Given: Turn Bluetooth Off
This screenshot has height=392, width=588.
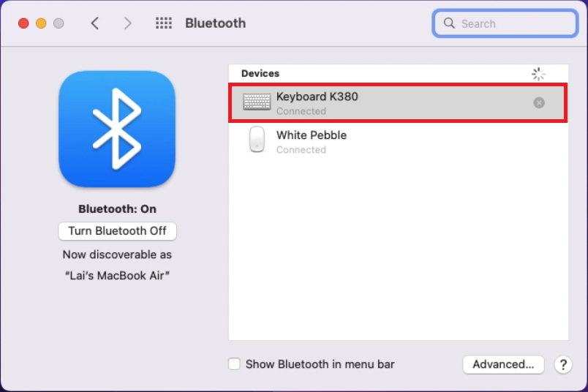Looking at the screenshot, I should tap(117, 230).
